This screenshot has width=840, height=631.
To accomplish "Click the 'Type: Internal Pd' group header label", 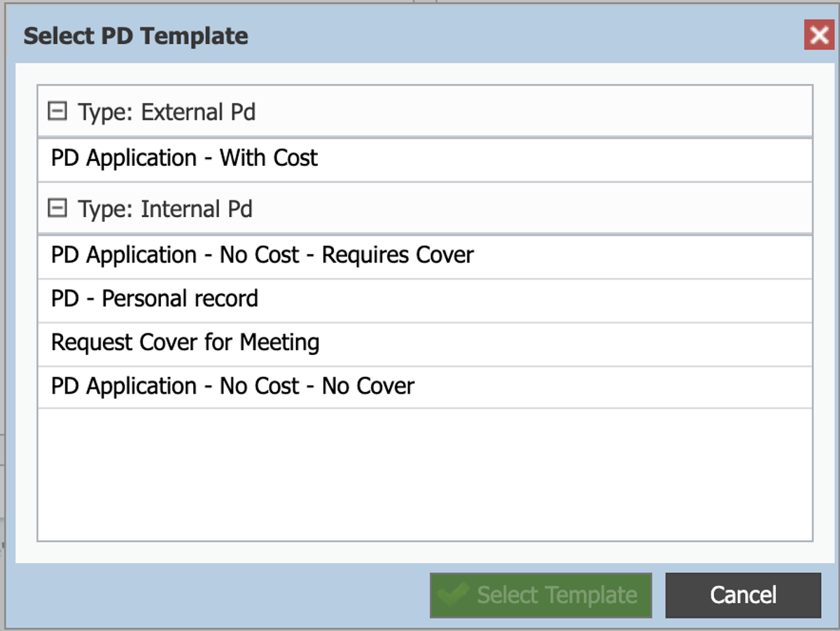I will [x=165, y=209].
